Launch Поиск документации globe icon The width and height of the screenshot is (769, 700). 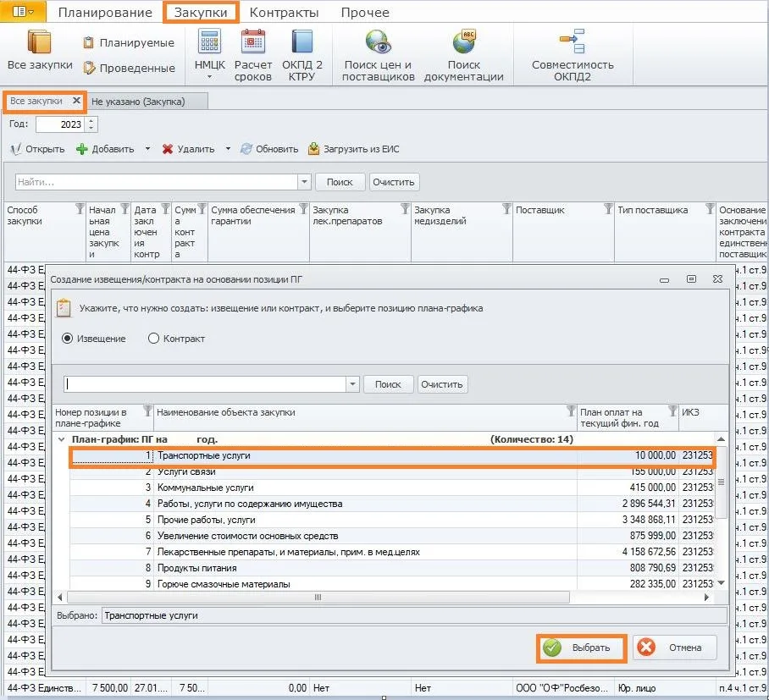(x=464, y=41)
